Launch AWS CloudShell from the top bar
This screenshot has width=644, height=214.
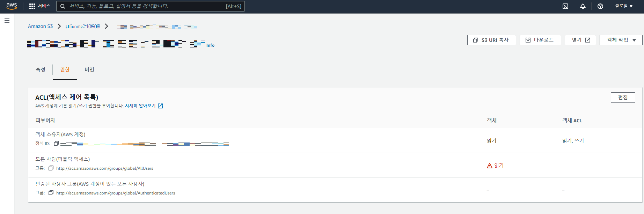(565, 6)
